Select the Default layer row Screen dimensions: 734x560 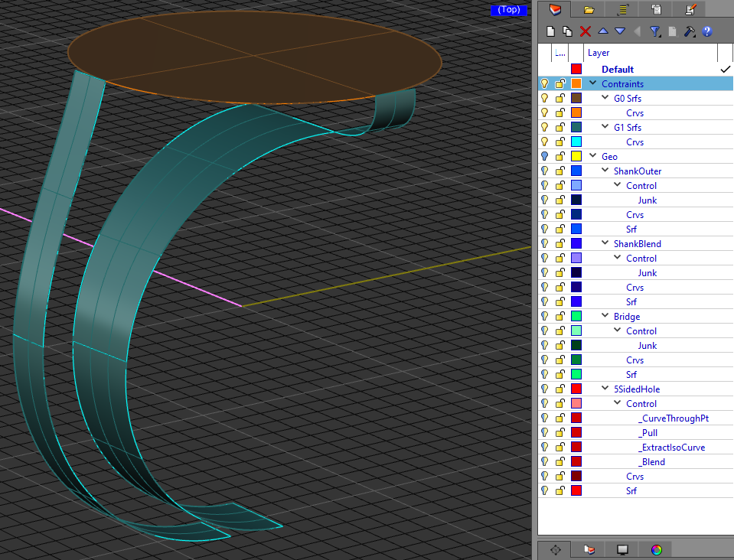tap(636, 70)
